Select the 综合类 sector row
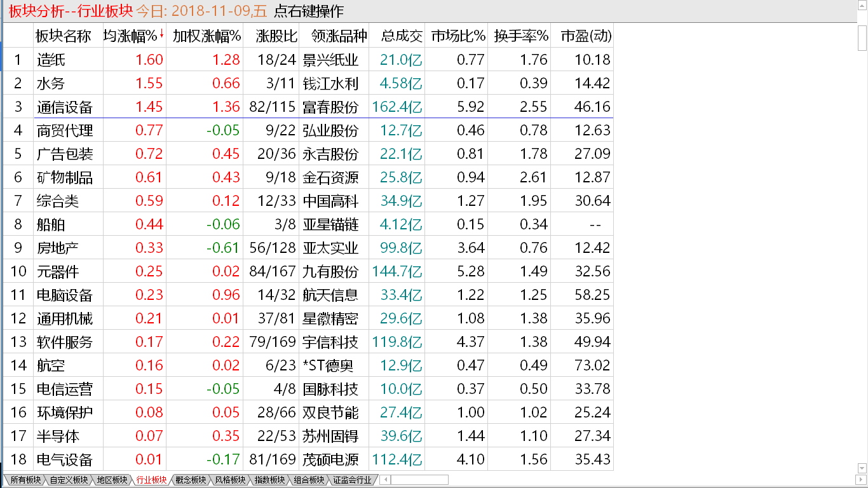 (308, 201)
